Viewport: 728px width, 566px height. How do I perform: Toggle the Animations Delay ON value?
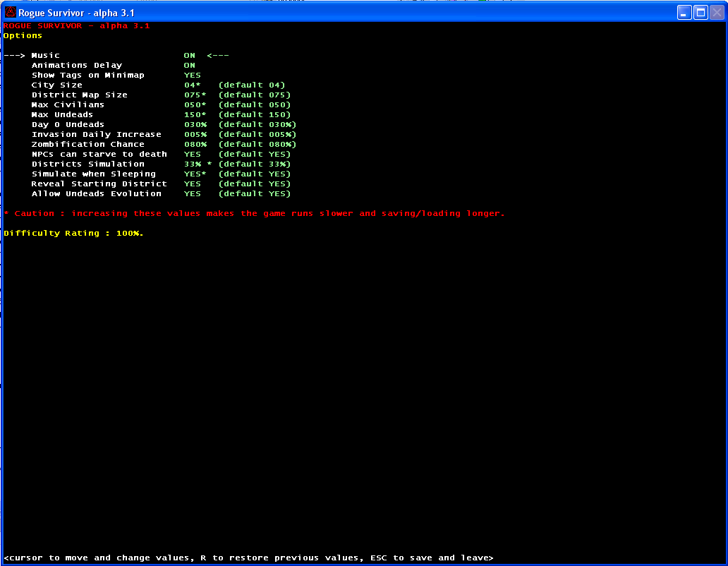[190, 65]
